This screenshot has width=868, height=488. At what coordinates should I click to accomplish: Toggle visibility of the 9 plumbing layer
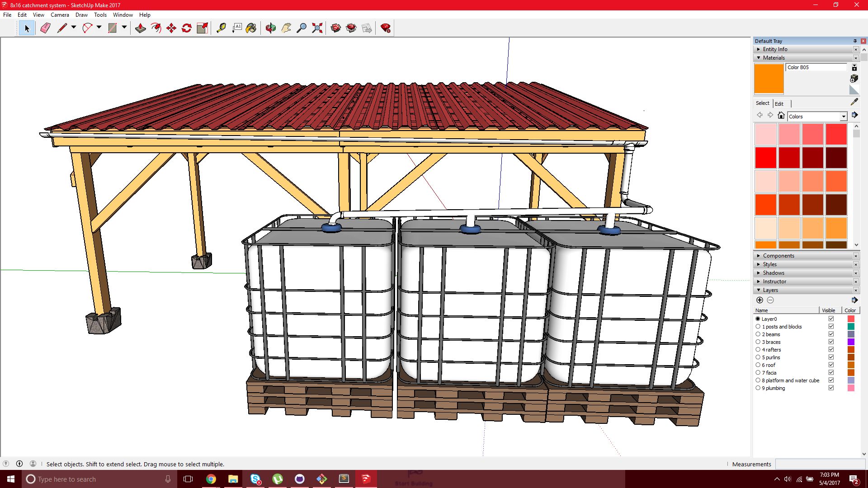831,388
